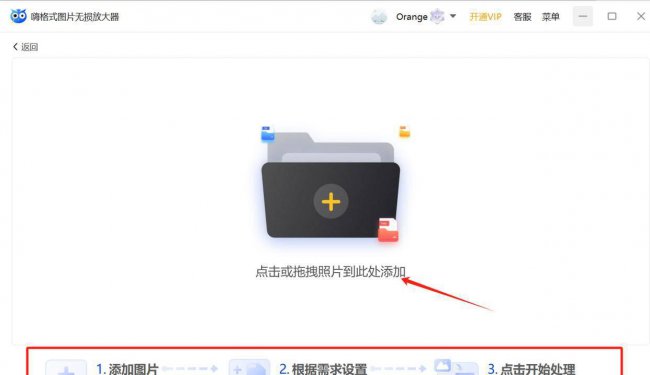650x375 pixels.
Task: Minimize the window
Action: click(x=583, y=17)
